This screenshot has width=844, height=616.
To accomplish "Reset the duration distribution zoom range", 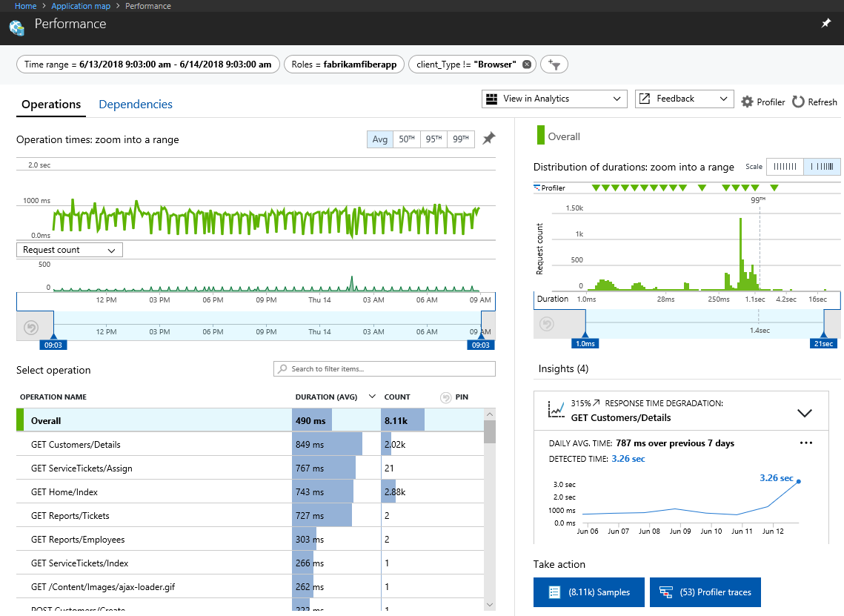I will [x=547, y=325].
